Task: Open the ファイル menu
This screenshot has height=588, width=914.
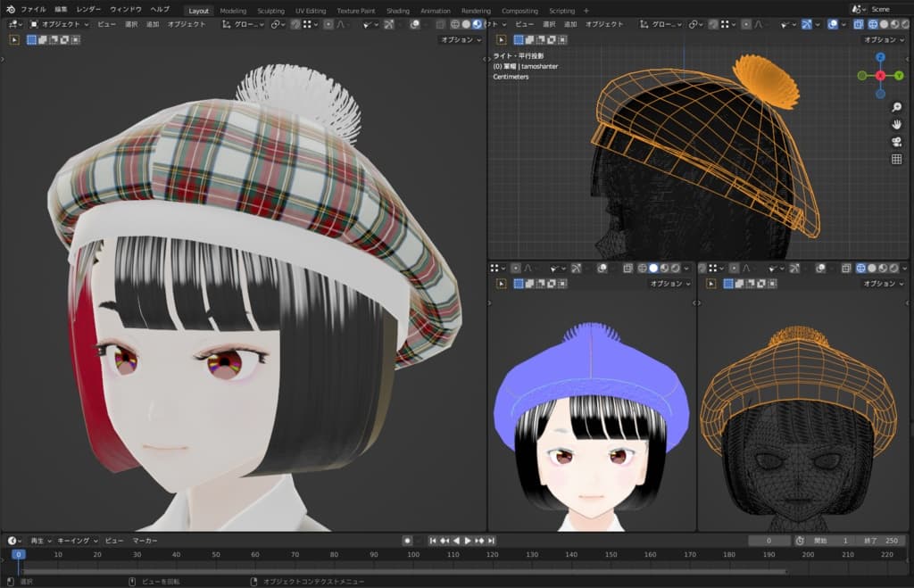Action: click(x=33, y=9)
